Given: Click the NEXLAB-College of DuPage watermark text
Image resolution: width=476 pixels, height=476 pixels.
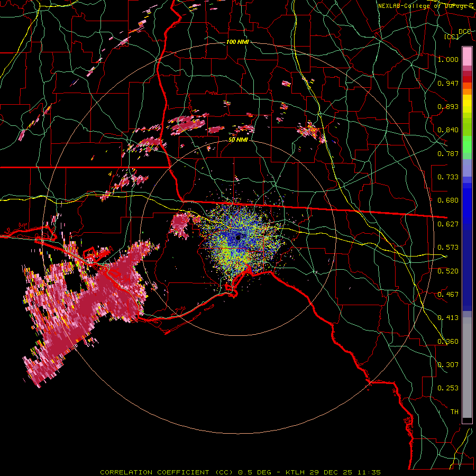Looking at the screenshot, I should coord(426,5).
